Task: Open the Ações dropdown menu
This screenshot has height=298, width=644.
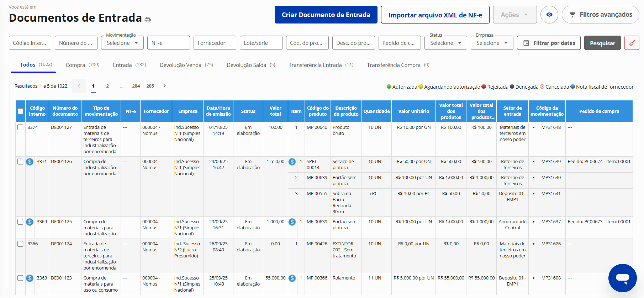Action: pos(514,15)
